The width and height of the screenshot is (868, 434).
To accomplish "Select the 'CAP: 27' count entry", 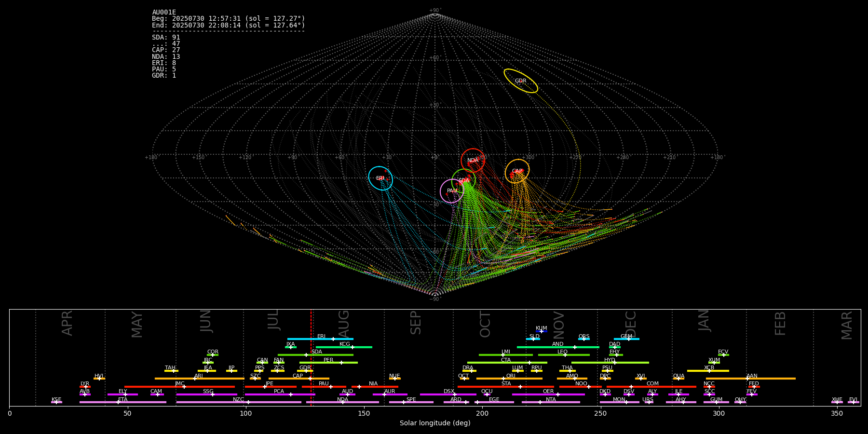I will point(166,50).
